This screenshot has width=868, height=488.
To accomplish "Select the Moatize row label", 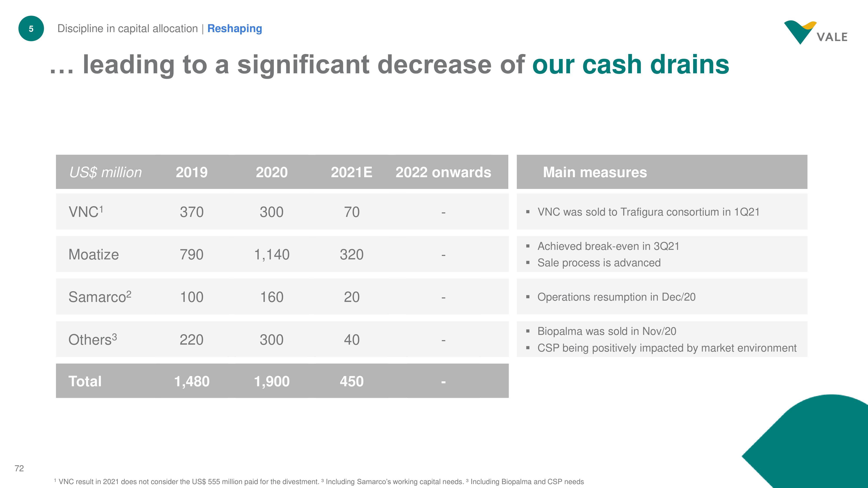I will (x=94, y=255).
